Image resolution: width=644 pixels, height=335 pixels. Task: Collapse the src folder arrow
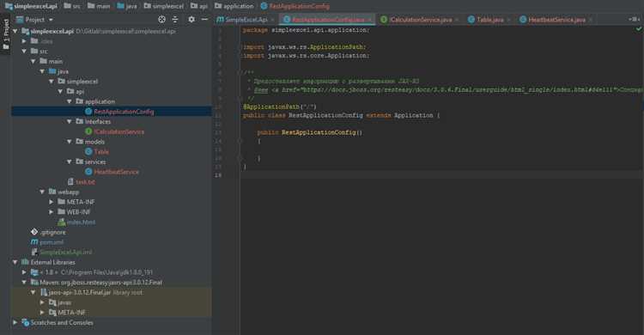pos(24,52)
